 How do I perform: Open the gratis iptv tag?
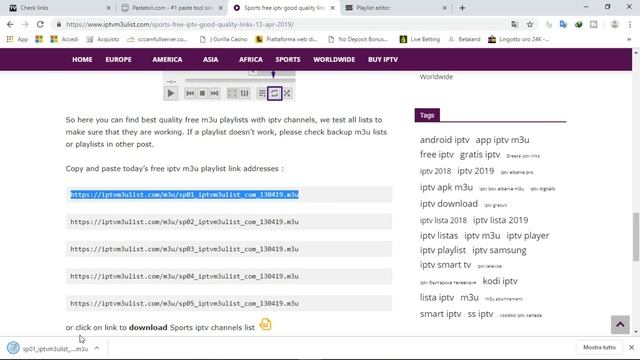[480, 155]
